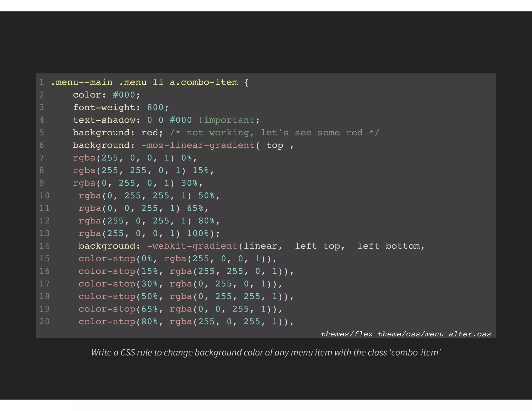This screenshot has width=532, height=411.
Task: Click 'rgba(255, 0, 255, 1) 80%,' line
Action: click(149, 221)
